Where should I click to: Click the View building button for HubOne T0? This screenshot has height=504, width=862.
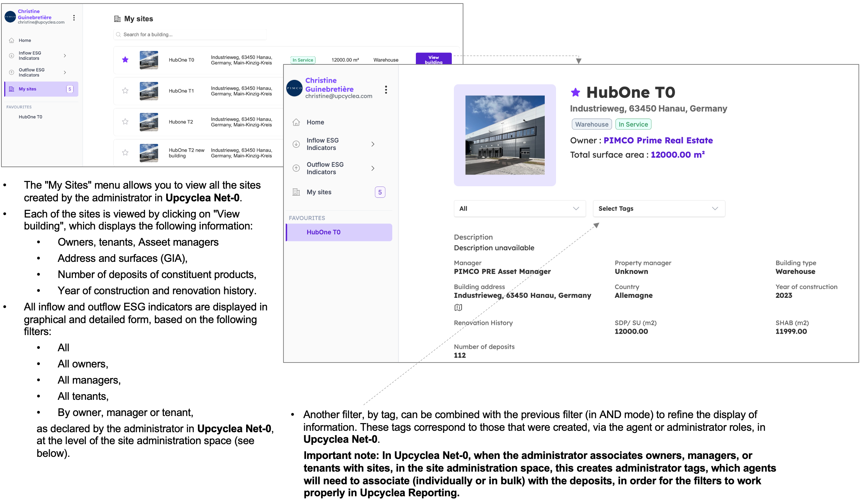pos(433,59)
